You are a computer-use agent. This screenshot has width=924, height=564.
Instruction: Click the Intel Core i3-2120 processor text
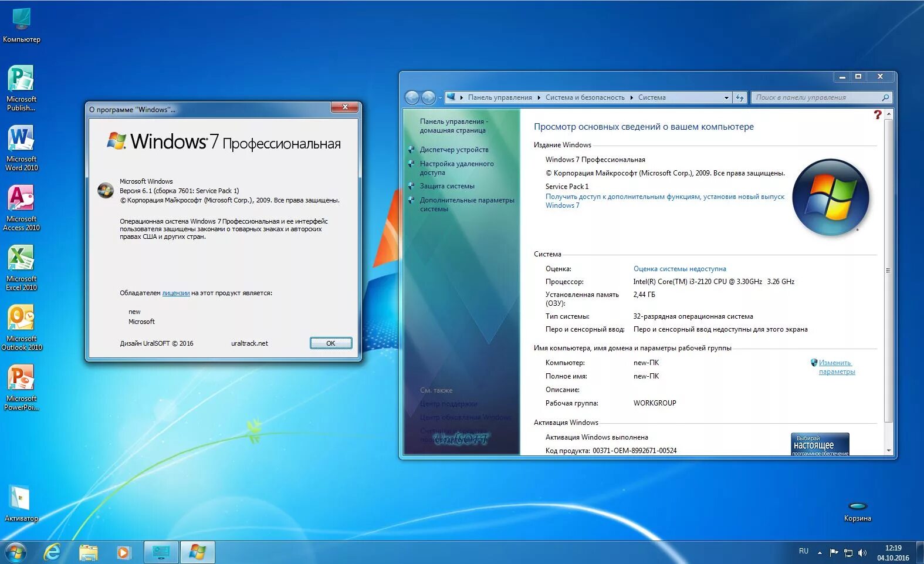click(x=713, y=282)
